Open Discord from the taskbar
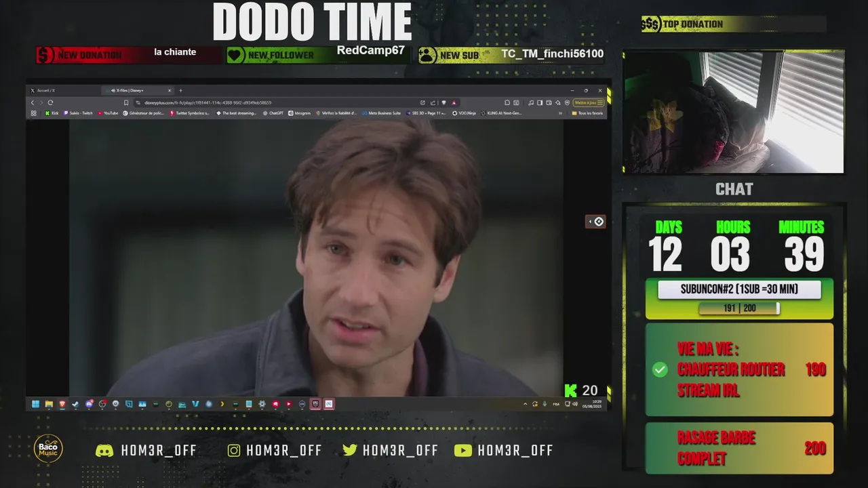Image resolution: width=868 pixels, height=488 pixels. (90, 404)
